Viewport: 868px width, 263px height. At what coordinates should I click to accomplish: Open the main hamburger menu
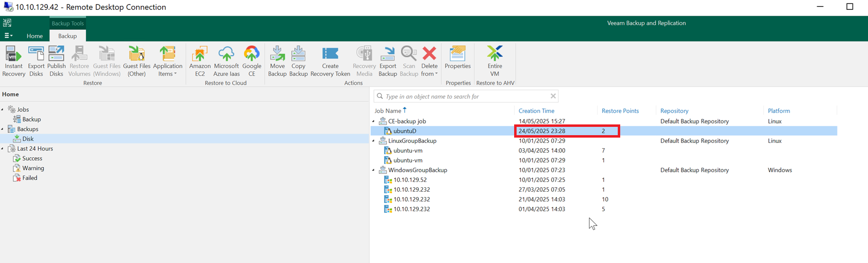click(8, 36)
